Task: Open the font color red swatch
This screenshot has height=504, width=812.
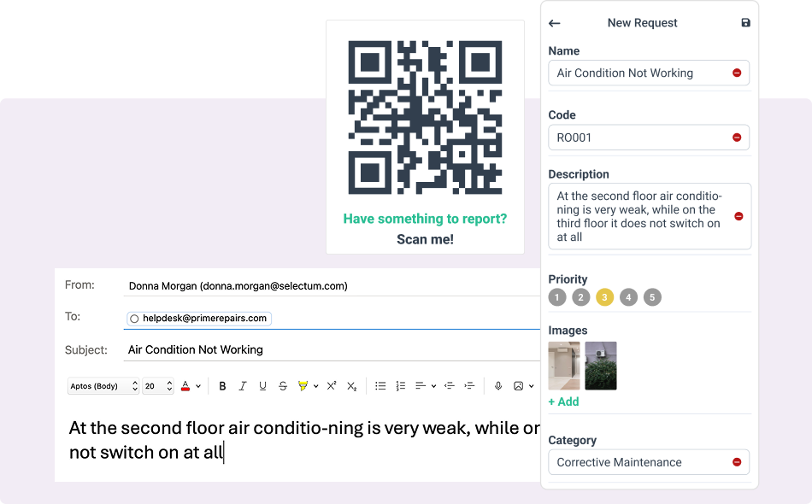Action: [185, 386]
